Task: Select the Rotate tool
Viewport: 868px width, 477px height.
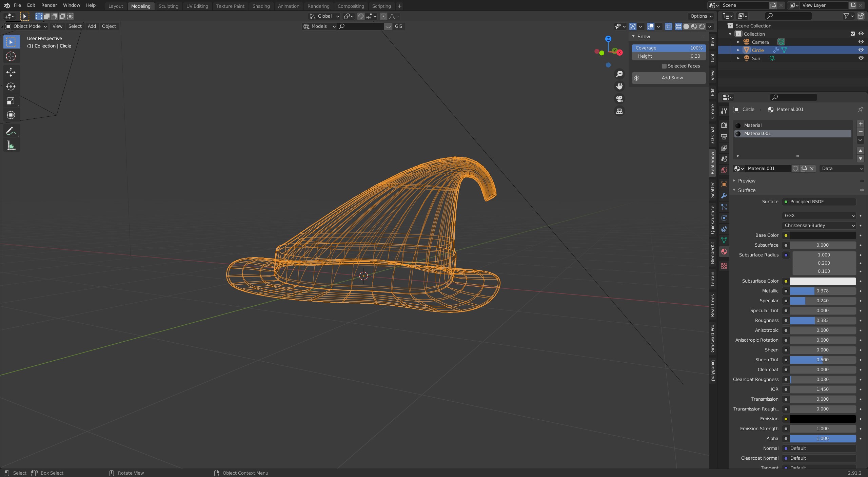Action: click(x=11, y=87)
